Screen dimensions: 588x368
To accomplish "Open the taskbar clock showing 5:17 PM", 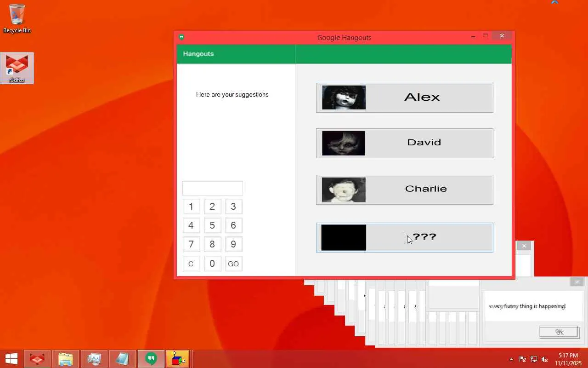I will (568, 359).
